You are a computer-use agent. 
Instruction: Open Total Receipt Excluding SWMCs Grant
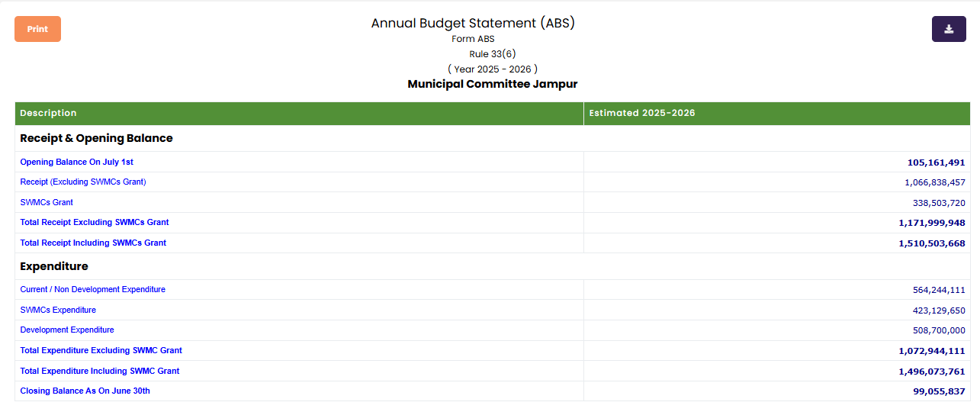tap(95, 222)
